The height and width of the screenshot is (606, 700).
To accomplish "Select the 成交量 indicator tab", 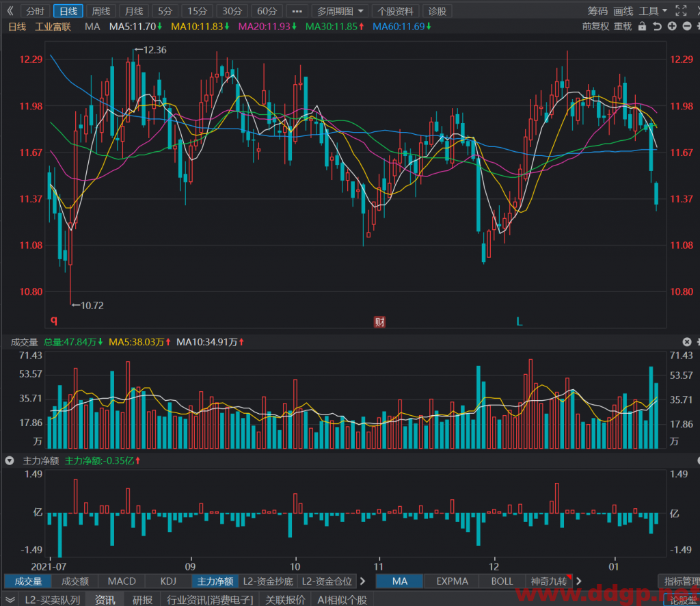I will pyautogui.click(x=28, y=581).
